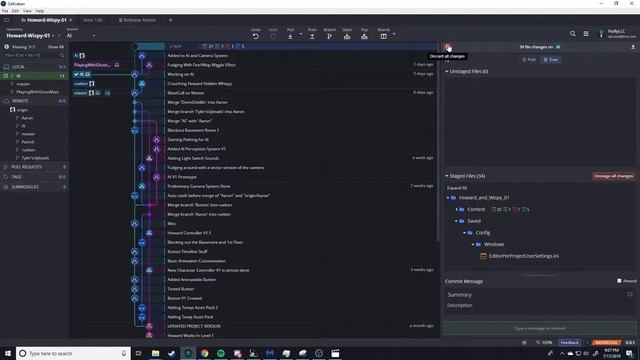Image resolution: width=640 pixels, height=360 pixels.
Task: Open the File menu
Action: pos(5,11)
